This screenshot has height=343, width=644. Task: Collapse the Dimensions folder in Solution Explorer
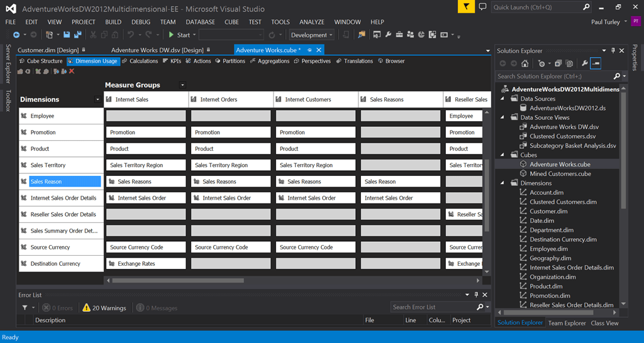[502, 183]
